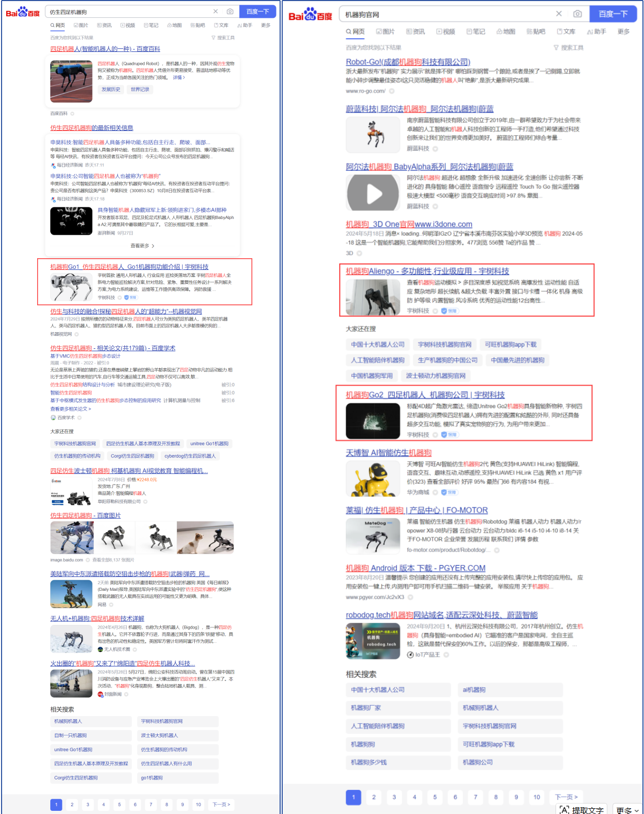Focus the left search field 仿生四足机器狗
This screenshot has height=814, width=644.
point(128,12)
